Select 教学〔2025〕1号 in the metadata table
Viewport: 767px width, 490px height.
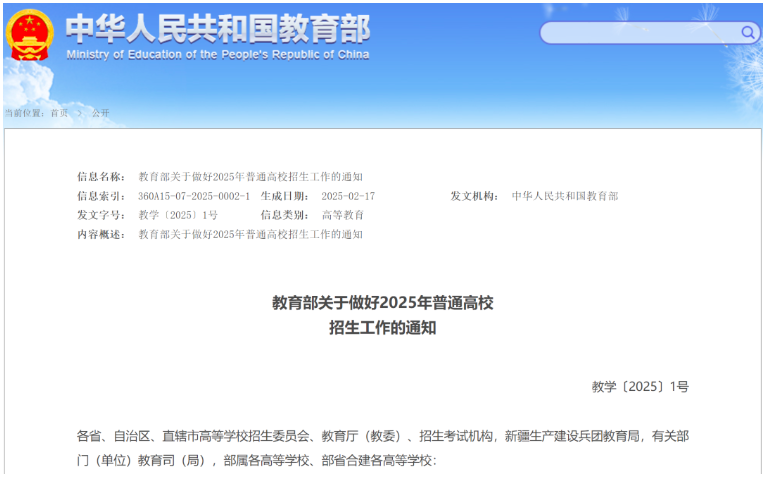tap(178, 215)
